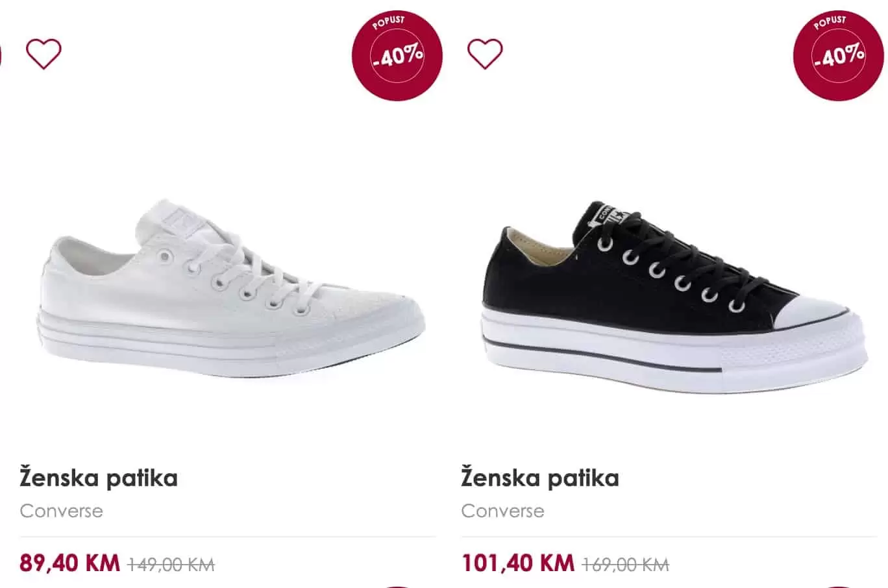Add the white Converse sneaker to favorites
This screenshot has width=888, height=588.
coord(43,54)
